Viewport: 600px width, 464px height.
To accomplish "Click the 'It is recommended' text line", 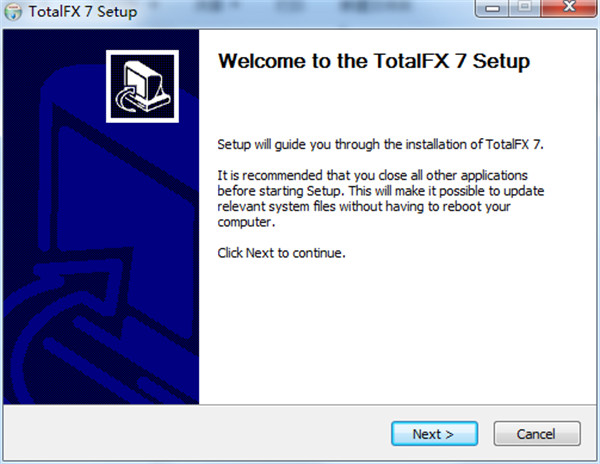I will point(372,176).
